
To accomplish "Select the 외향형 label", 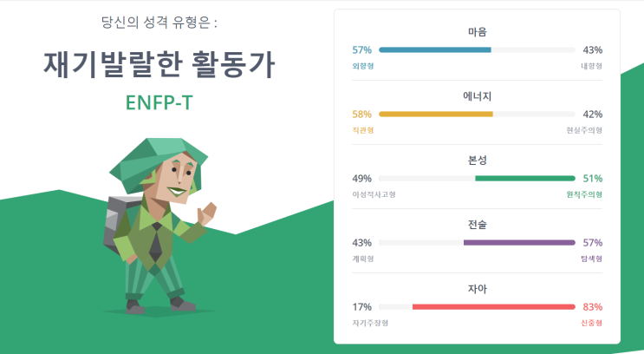I will [x=363, y=66].
